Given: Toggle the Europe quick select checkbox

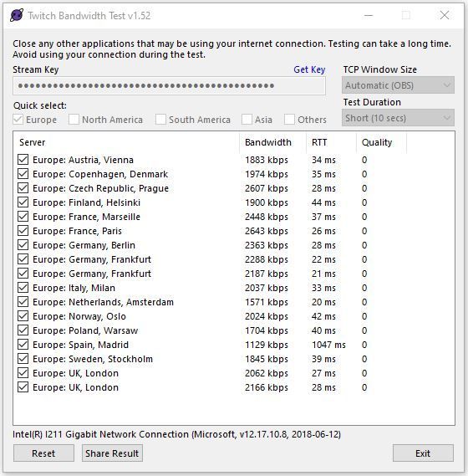Looking at the screenshot, I should tap(18, 120).
